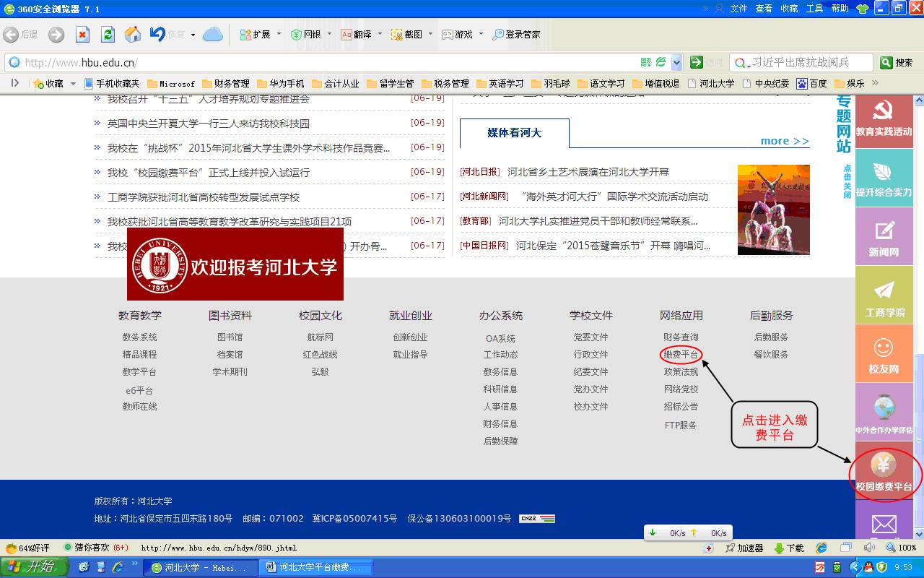This screenshot has width=924, height=578.
Task: Open the 财务查询 footer link
Action: [x=681, y=337]
